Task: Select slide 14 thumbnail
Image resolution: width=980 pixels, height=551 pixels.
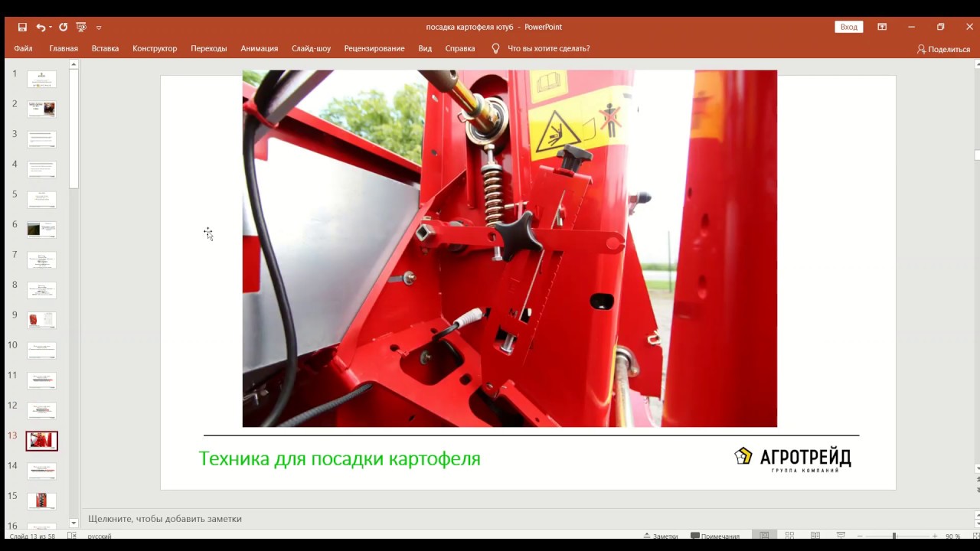Action: click(41, 471)
